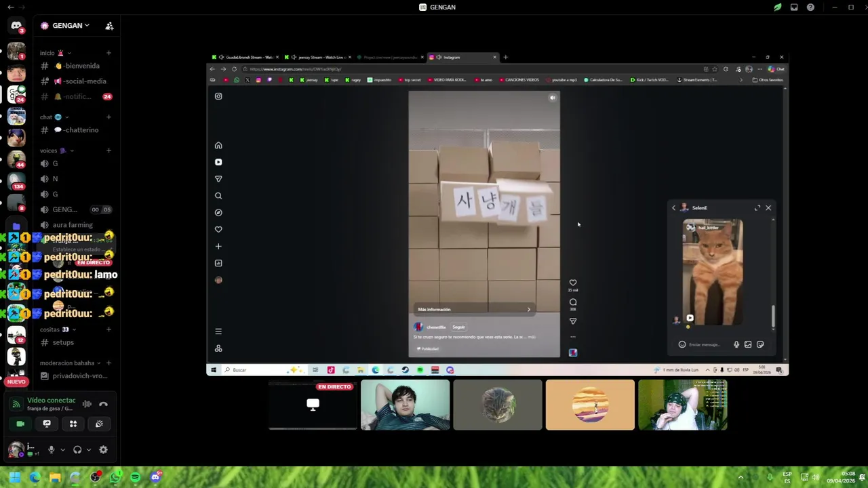
Task: Click the Seguir button on the reel
Action: 458,327
